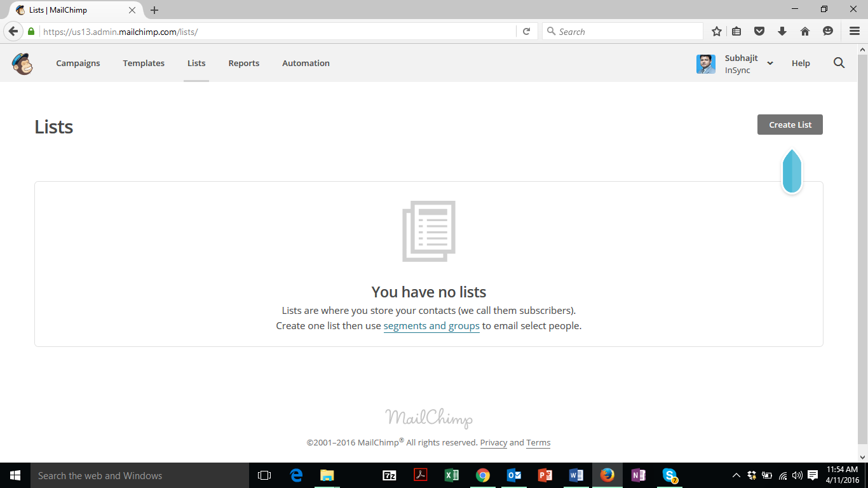
Task: Click the MailChimp Freddie logo
Action: pyautogui.click(x=22, y=64)
